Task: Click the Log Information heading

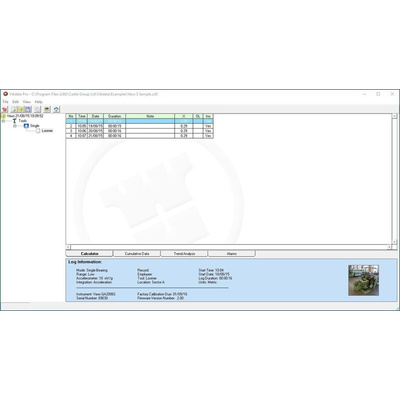Action: 85,262
